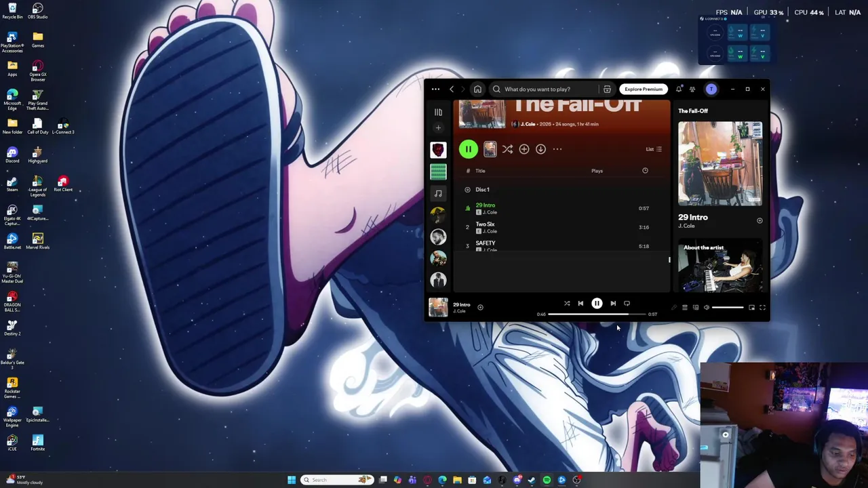Image resolution: width=868 pixels, height=488 pixels.
Task: Select the Disc 1 row
Action: tap(561, 190)
